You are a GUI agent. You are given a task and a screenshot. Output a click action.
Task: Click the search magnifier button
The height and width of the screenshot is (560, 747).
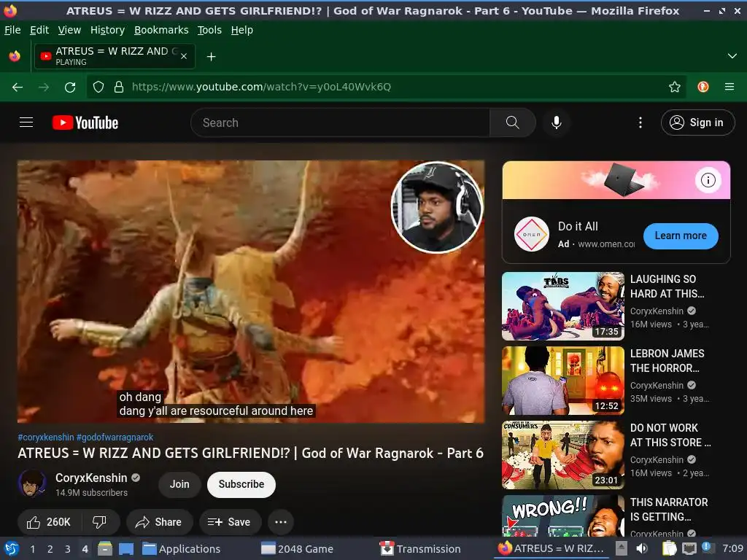(x=512, y=122)
